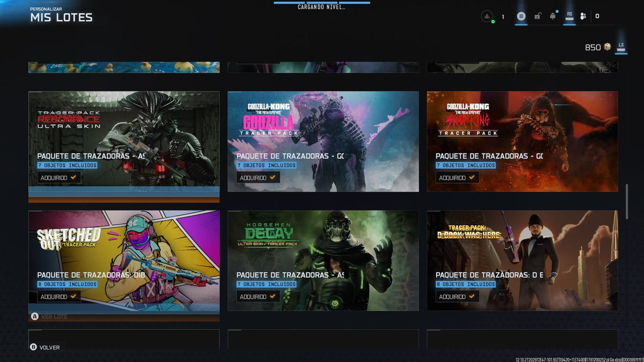Click 'Paquete de trazadoras - GO' on Skar King card
This screenshot has height=362, width=644.
pos(489,156)
